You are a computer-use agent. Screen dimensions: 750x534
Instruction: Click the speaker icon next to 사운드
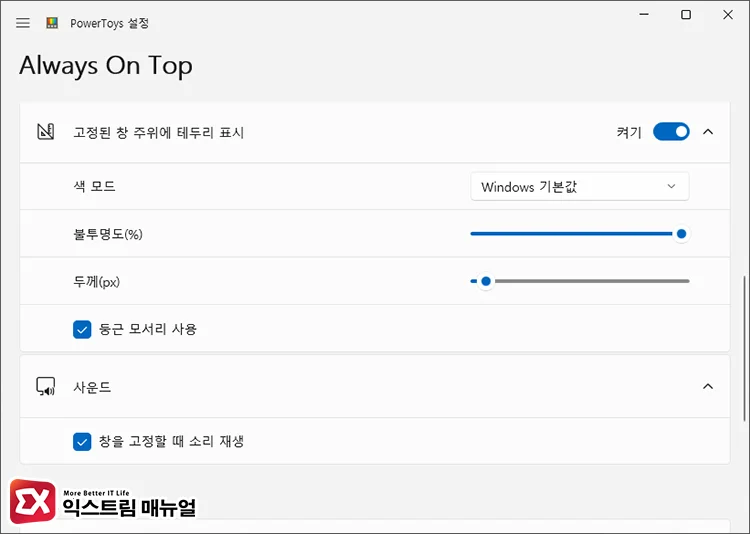[x=45, y=386]
